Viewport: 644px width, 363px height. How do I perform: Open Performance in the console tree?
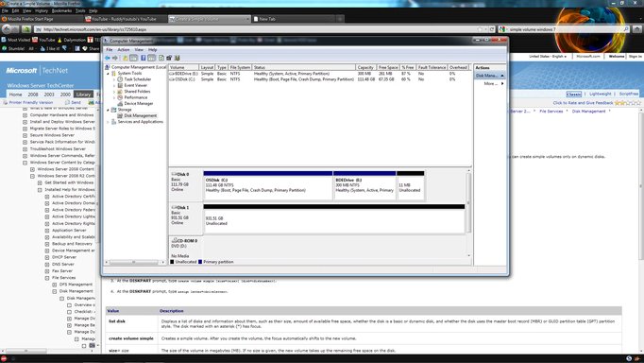click(136, 97)
